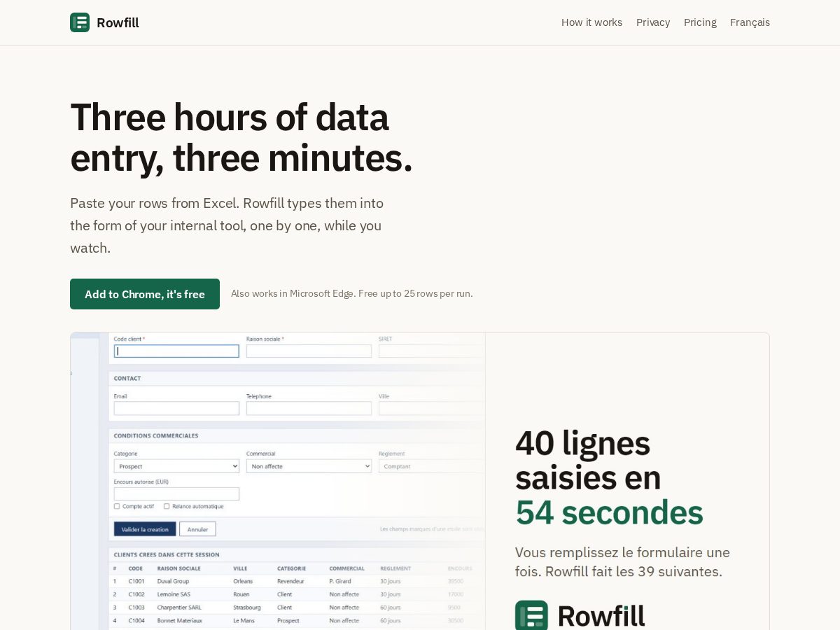Screen dimensions: 840x630
Task: Click the Ville field in demo form
Action: point(432,408)
